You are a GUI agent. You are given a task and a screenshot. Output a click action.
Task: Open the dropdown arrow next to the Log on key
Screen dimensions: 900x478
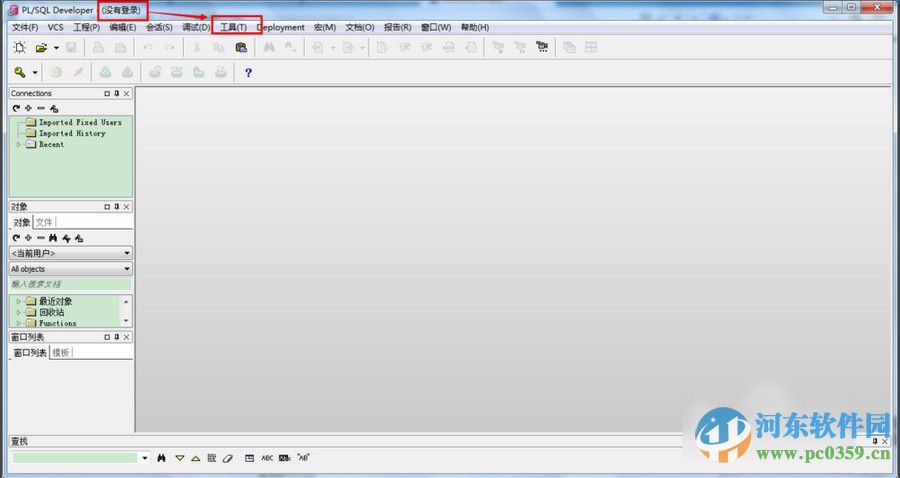point(35,73)
